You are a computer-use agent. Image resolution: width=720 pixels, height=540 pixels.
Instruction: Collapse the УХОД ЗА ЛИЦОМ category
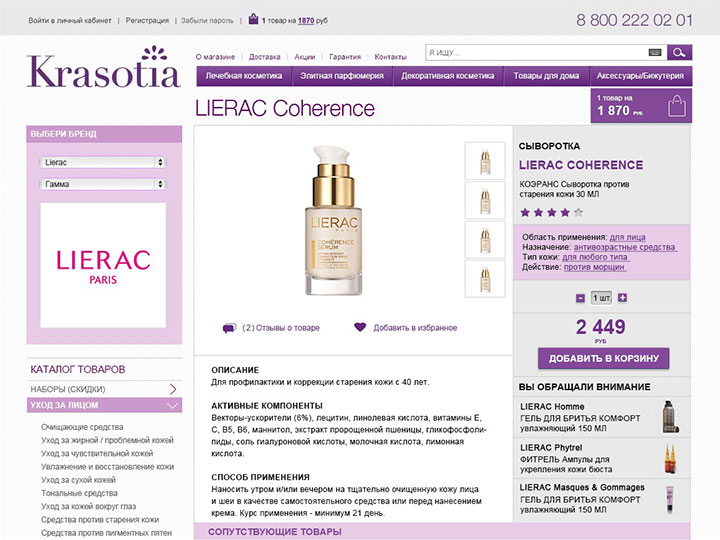[x=104, y=405]
